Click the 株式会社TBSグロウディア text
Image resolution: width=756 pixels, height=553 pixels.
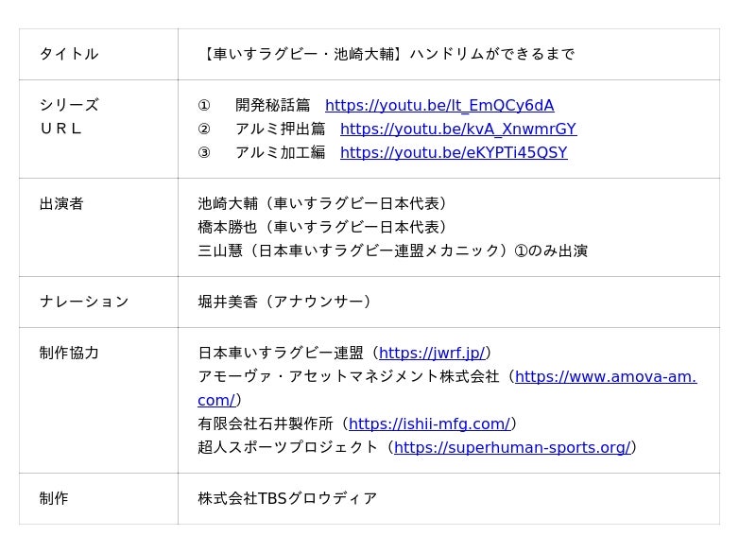(x=287, y=499)
